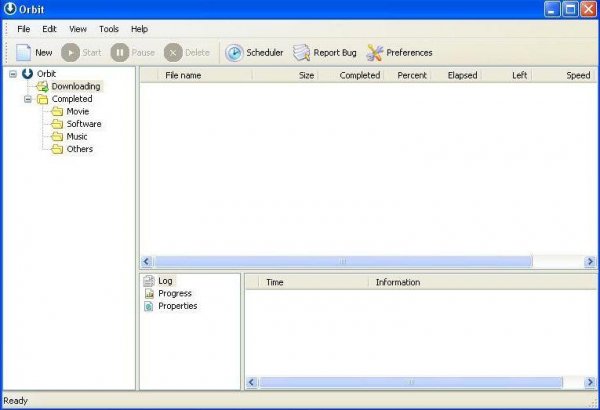Open the Scheduler clock icon

[x=234, y=52]
